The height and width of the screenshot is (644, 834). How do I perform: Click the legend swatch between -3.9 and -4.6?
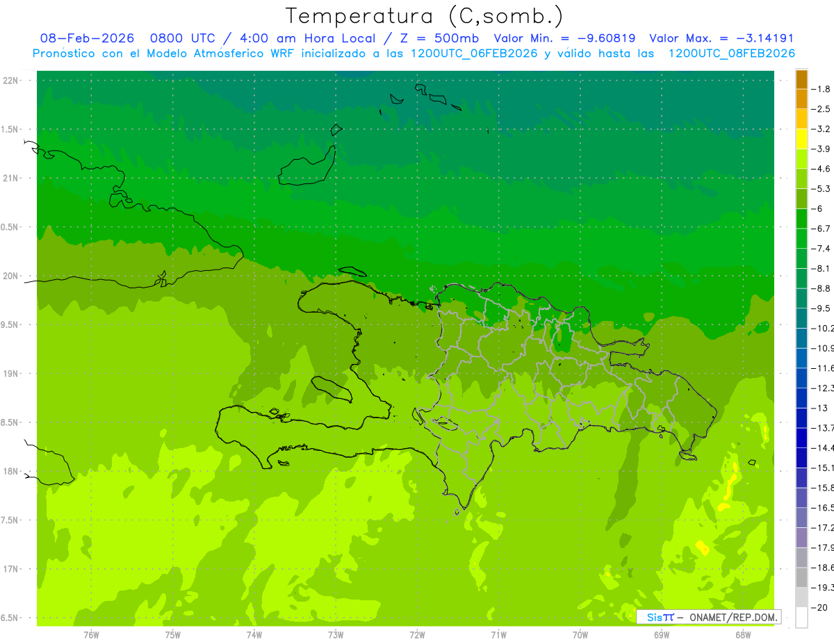(x=801, y=158)
